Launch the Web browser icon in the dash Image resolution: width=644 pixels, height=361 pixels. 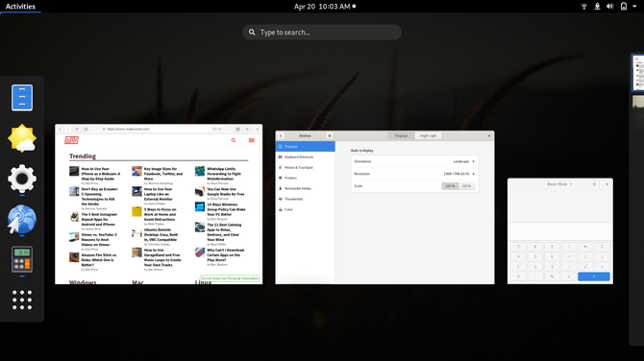pyautogui.click(x=22, y=219)
